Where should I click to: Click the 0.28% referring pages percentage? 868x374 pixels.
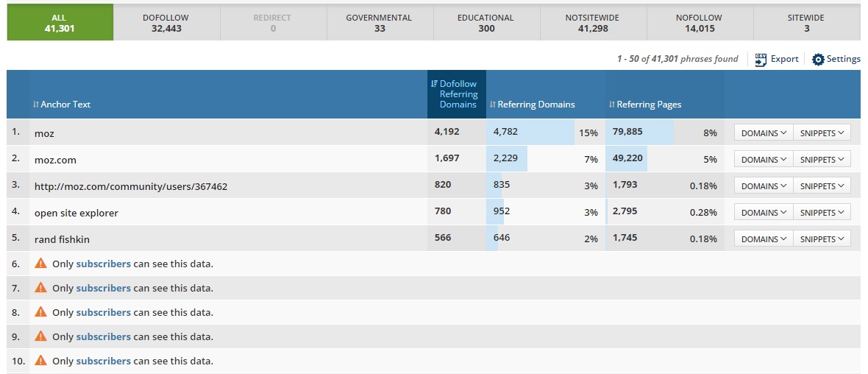(703, 213)
